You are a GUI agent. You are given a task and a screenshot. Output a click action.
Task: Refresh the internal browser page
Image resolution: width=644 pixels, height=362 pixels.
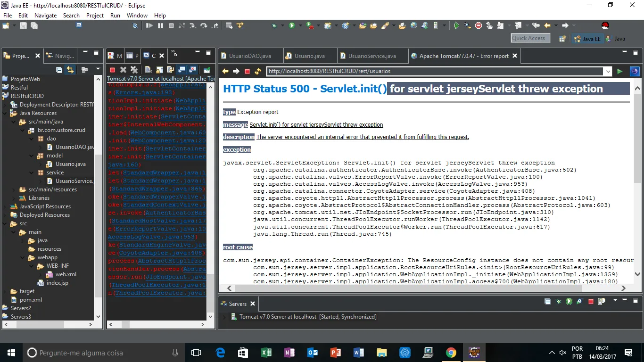pos(257,72)
